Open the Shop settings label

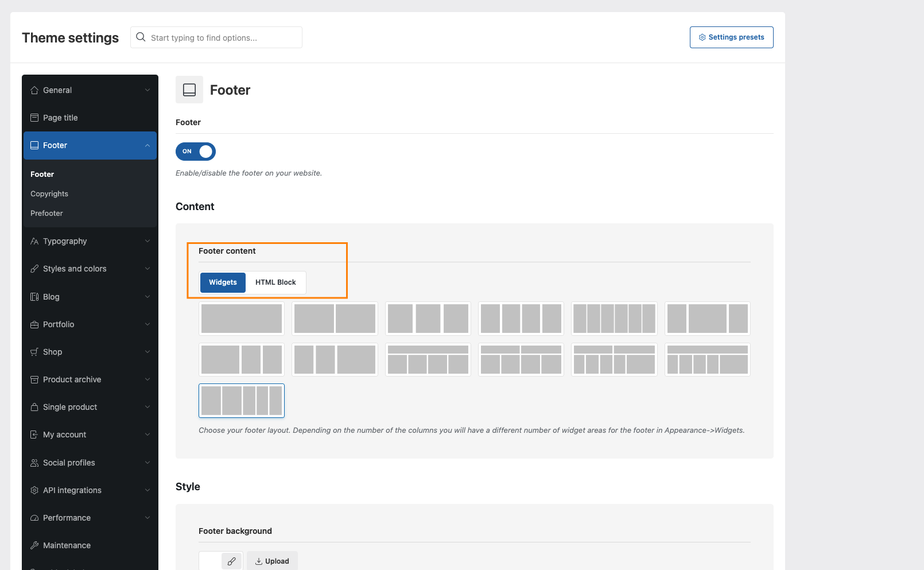tap(52, 352)
